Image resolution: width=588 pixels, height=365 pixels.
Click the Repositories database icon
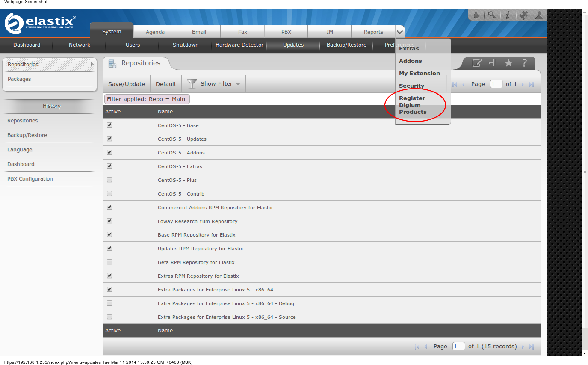(112, 64)
